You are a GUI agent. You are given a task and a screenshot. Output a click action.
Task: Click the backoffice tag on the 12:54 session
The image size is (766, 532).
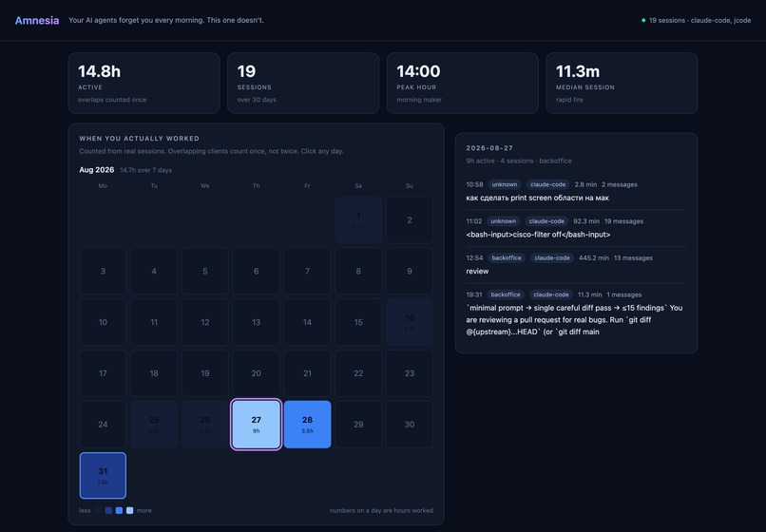tap(507, 258)
